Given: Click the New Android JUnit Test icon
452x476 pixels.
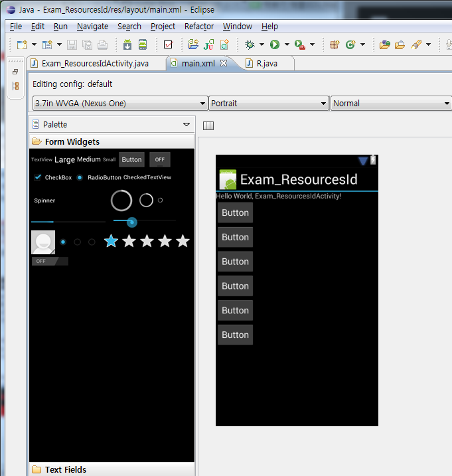Looking at the screenshot, I should (x=209, y=44).
